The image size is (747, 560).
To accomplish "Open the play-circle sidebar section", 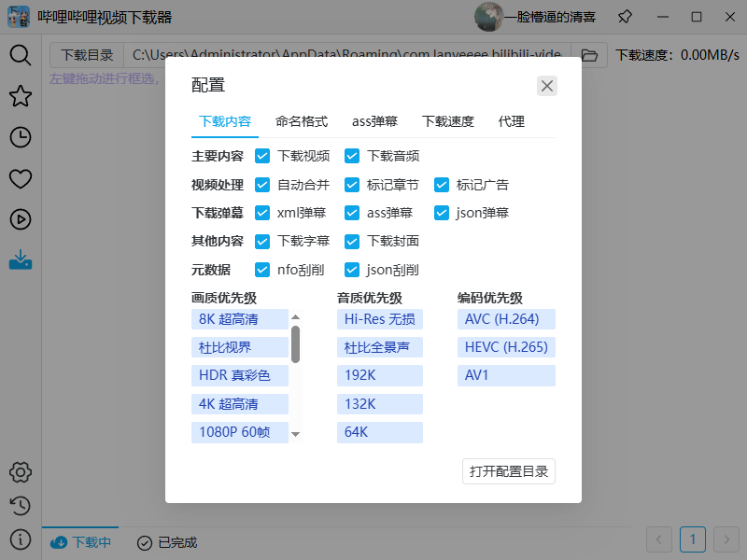I will pos(20,219).
